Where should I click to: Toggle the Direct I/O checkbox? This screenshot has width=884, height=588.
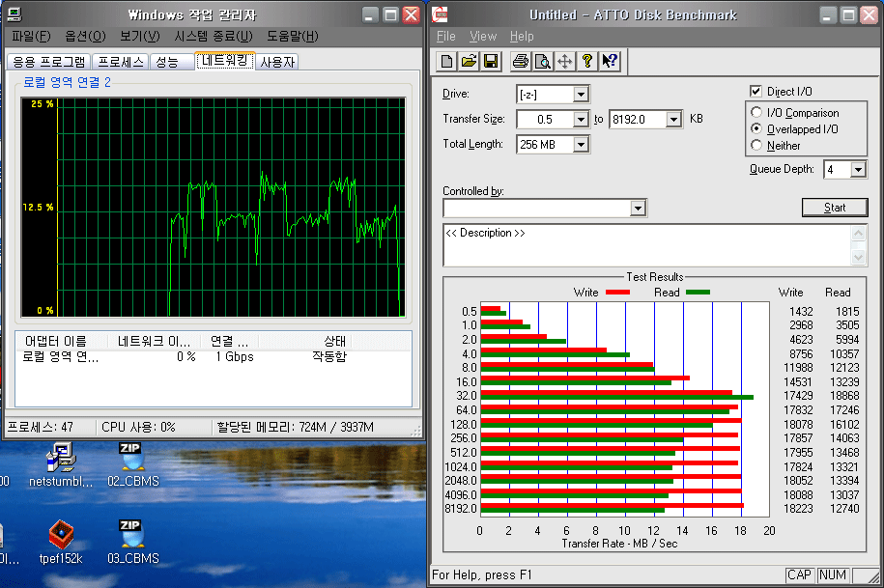tap(756, 91)
